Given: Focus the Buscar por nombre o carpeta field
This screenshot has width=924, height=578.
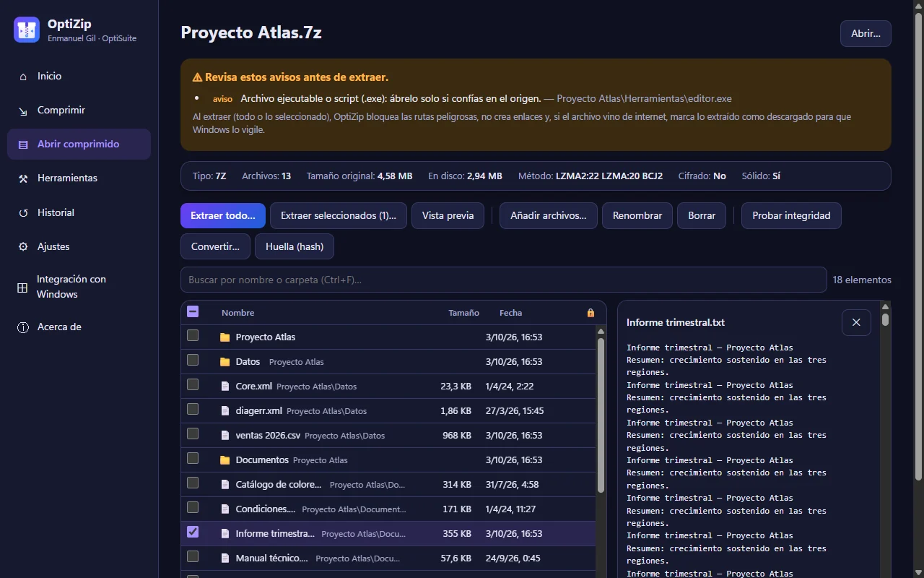Looking at the screenshot, I should (504, 280).
